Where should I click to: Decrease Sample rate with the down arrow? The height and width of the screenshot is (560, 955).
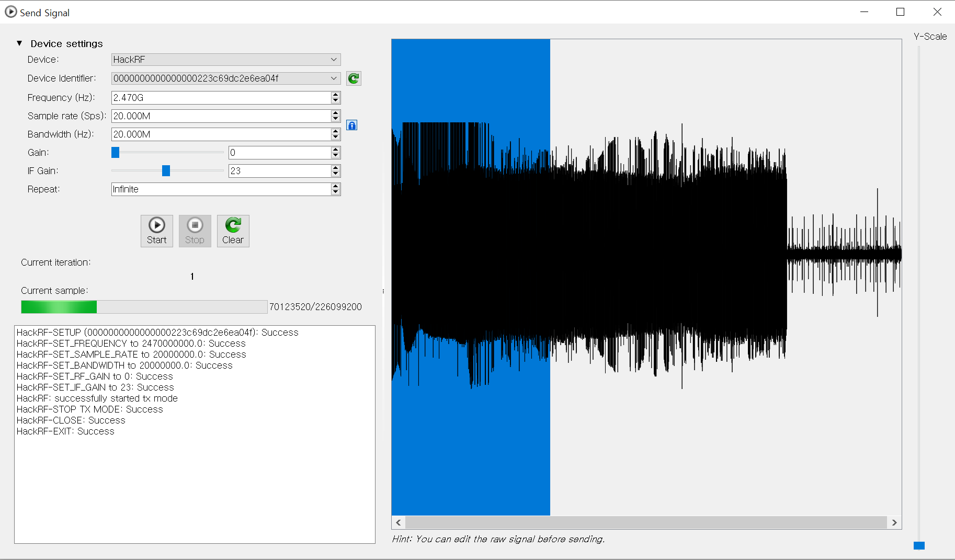[x=336, y=119]
